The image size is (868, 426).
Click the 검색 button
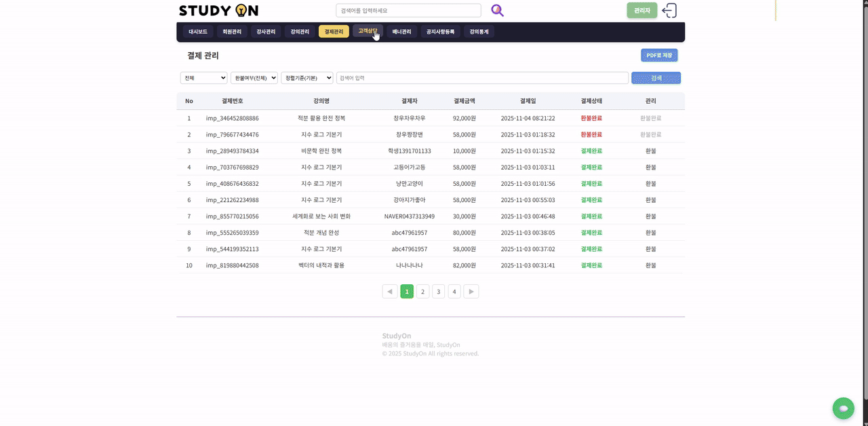tap(656, 78)
